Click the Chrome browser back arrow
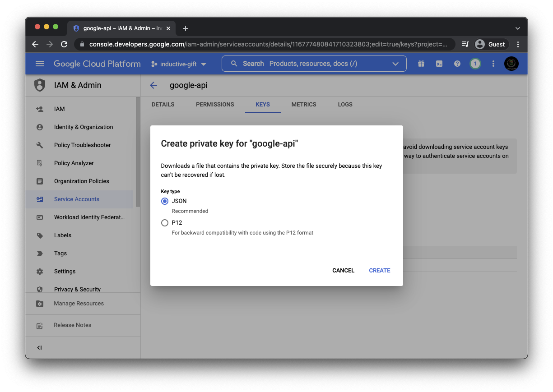This screenshot has height=392, width=553. 35,44
